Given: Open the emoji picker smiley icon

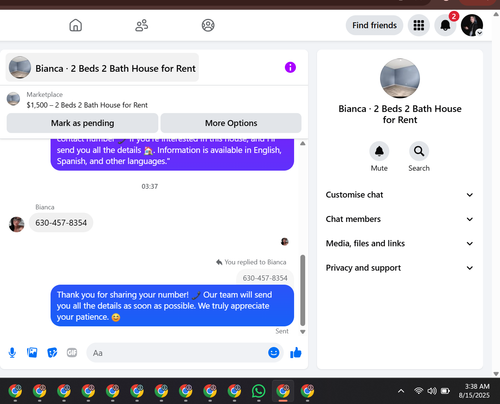Looking at the screenshot, I should [x=273, y=352].
